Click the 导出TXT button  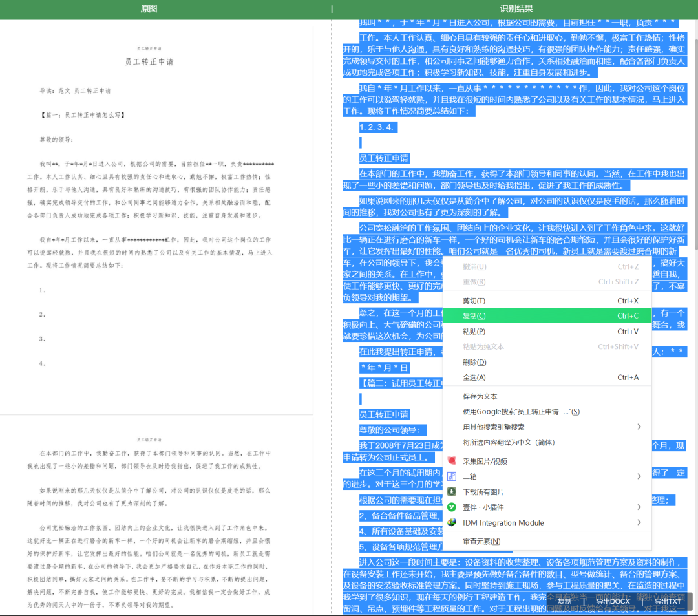pos(667,601)
